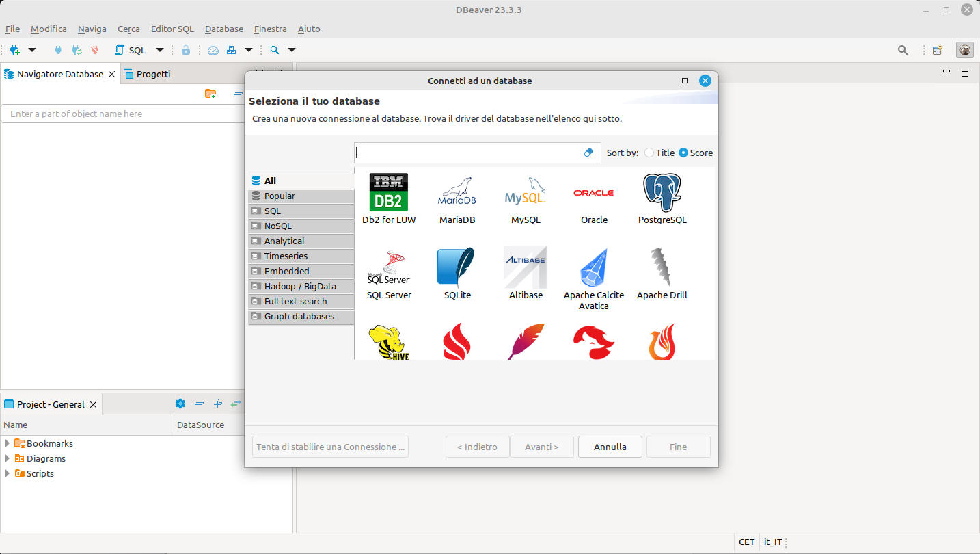
Task: Choose the SQLite feather icon
Action: point(457,267)
